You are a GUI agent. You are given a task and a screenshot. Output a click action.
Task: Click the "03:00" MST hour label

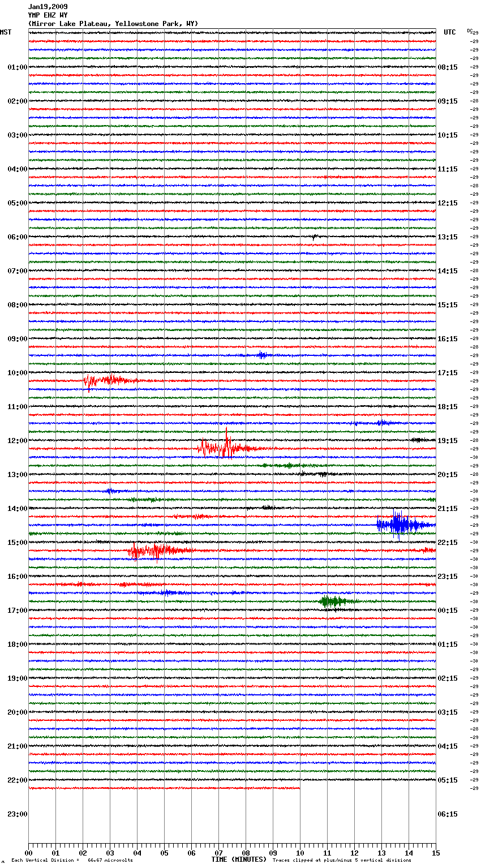point(18,135)
